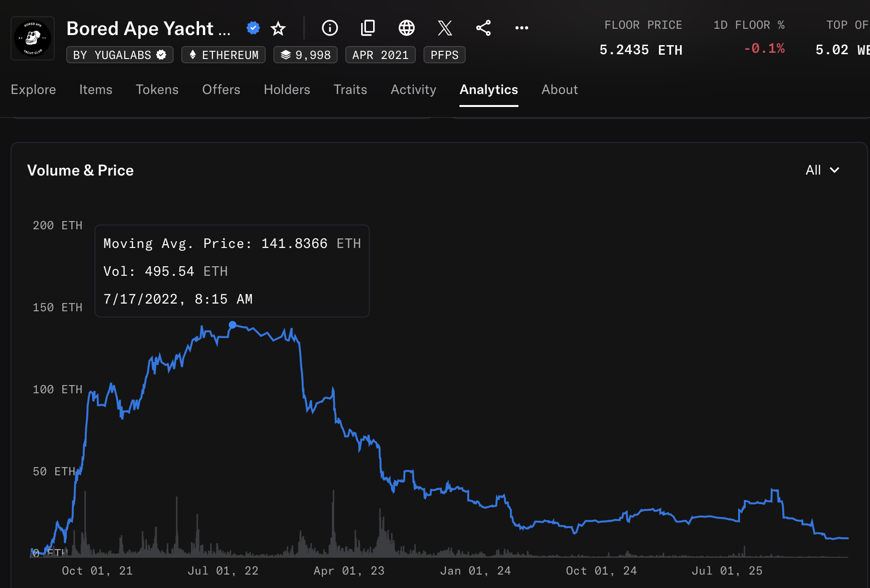870x588 pixels.
Task: Open the X (Twitter) profile icon
Action: pos(445,28)
